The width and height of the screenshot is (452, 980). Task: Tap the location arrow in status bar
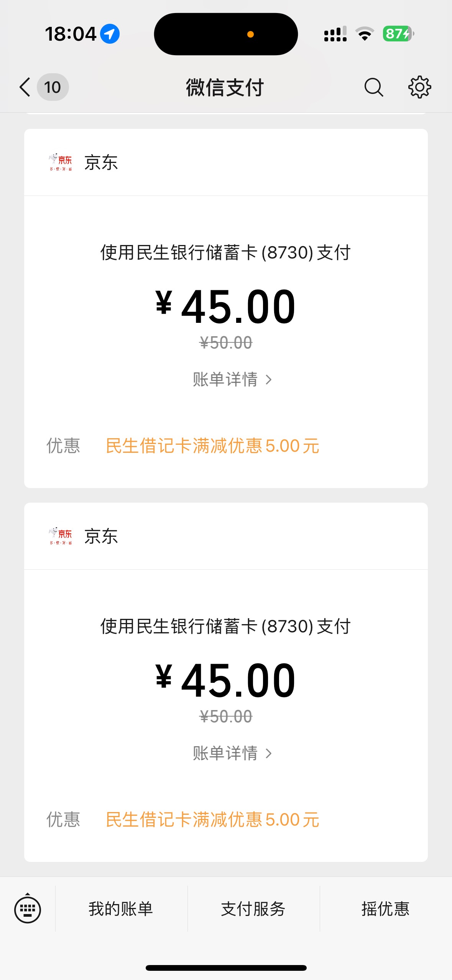[x=110, y=34]
